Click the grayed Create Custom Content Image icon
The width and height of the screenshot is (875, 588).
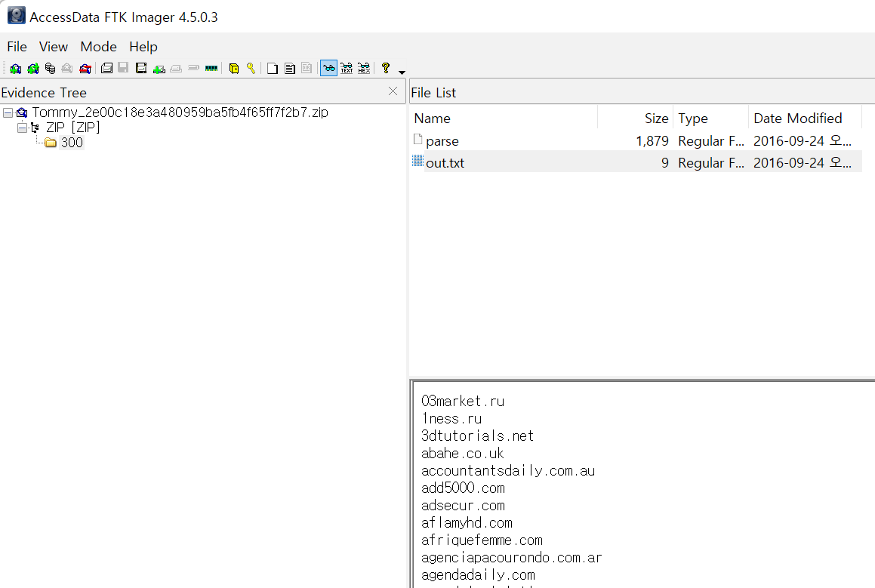tap(176, 68)
